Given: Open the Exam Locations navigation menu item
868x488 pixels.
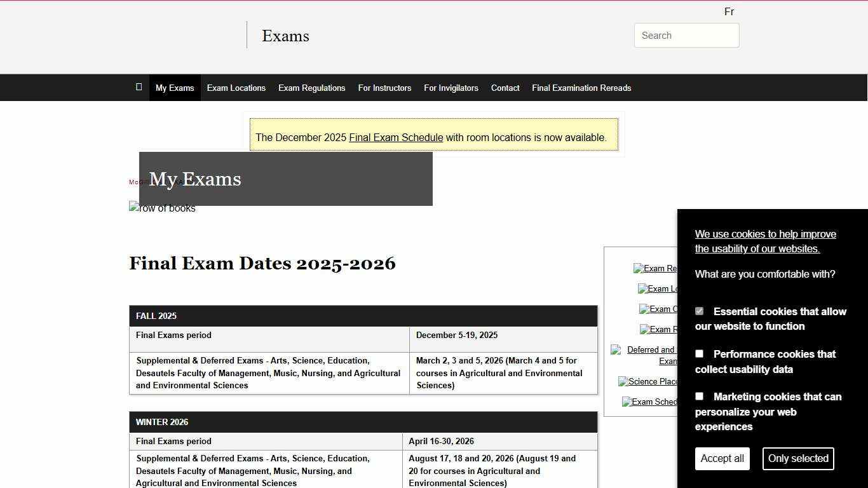Looking at the screenshot, I should click(x=236, y=88).
